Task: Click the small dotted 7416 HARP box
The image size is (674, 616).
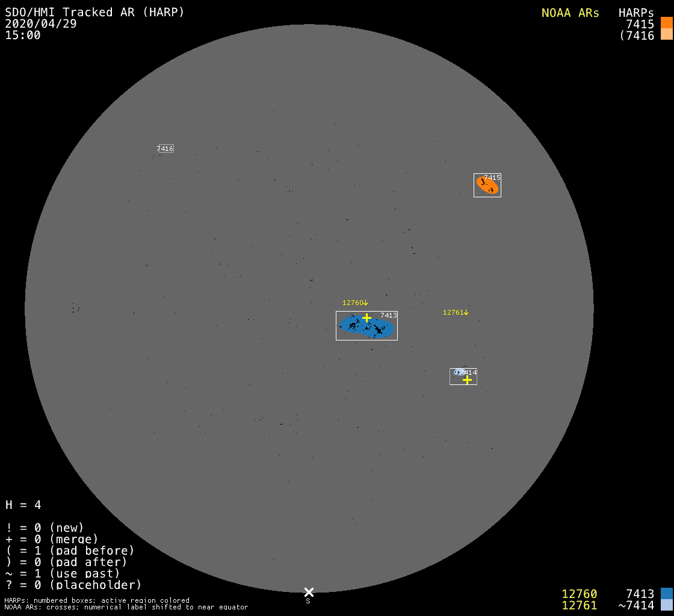Action: point(165,149)
